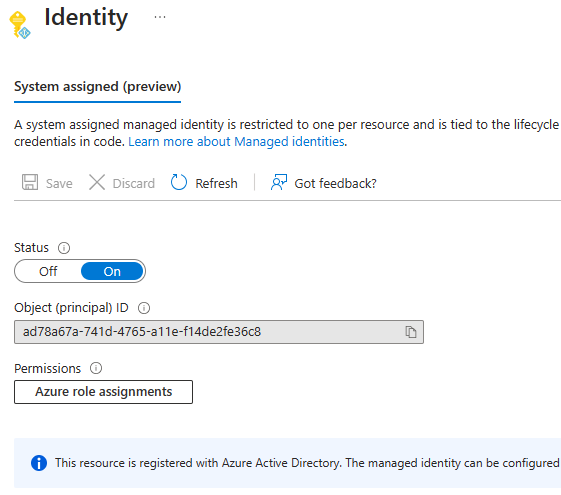Select the System assigned (preview) tab
The image size is (561, 495).
(x=97, y=87)
